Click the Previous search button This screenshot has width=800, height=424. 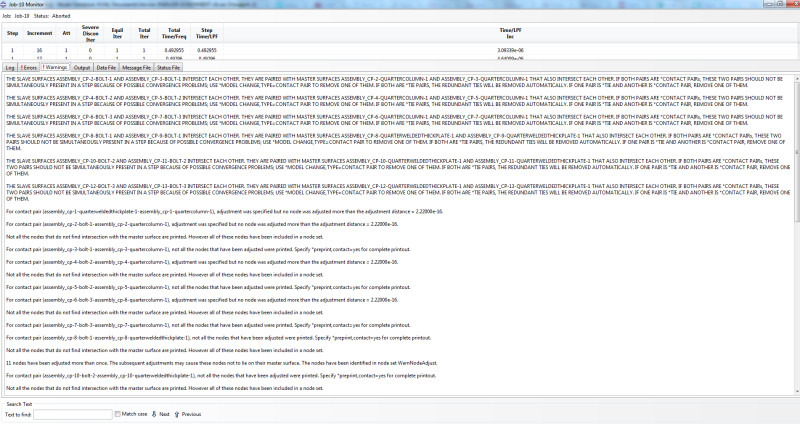(188, 414)
